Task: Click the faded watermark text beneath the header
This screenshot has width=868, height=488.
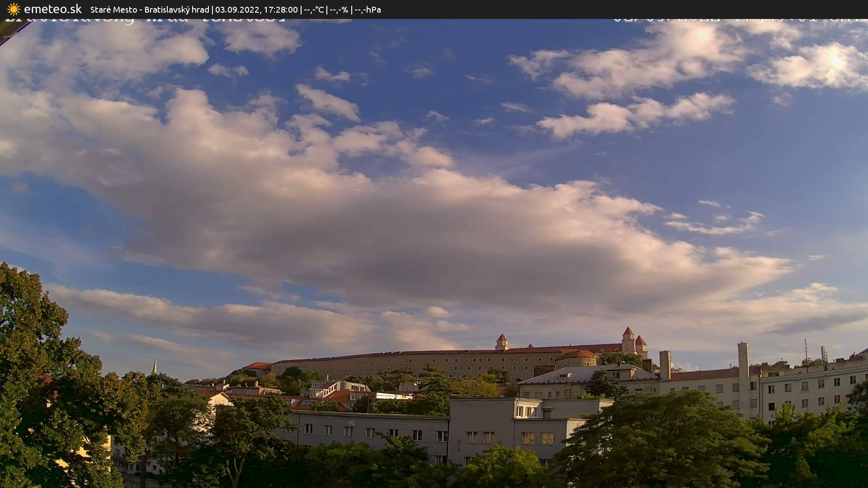Action: pos(145,20)
